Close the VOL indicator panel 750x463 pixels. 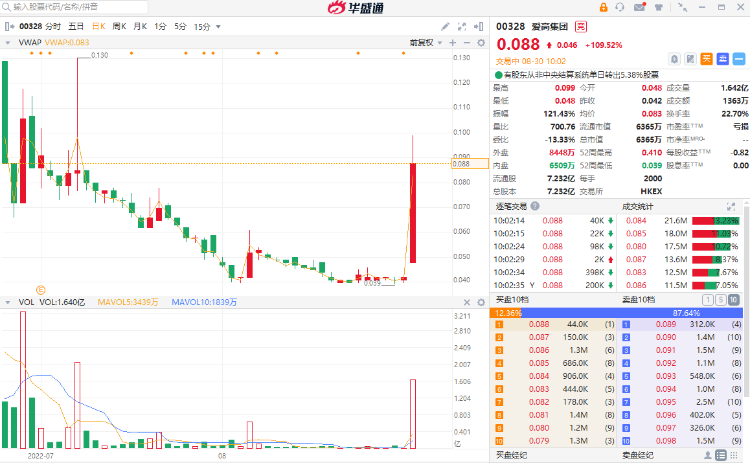click(x=467, y=302)
